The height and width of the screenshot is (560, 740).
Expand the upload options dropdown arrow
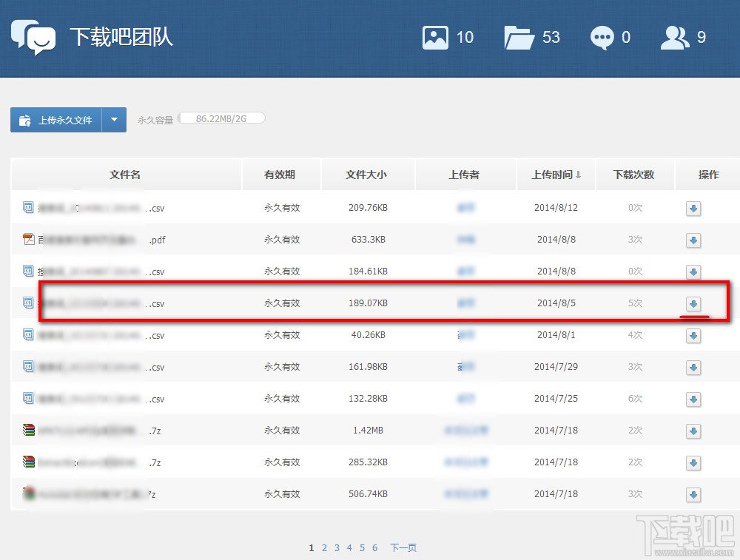[x=115, y=119]
